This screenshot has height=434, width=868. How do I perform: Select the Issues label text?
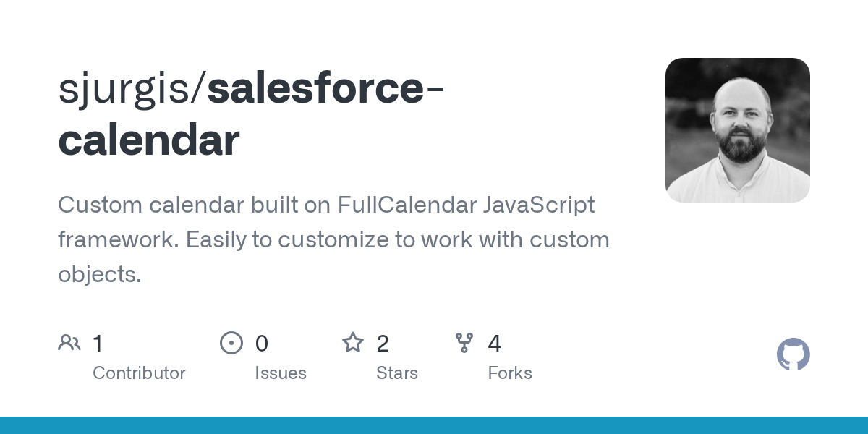[281, 373]
